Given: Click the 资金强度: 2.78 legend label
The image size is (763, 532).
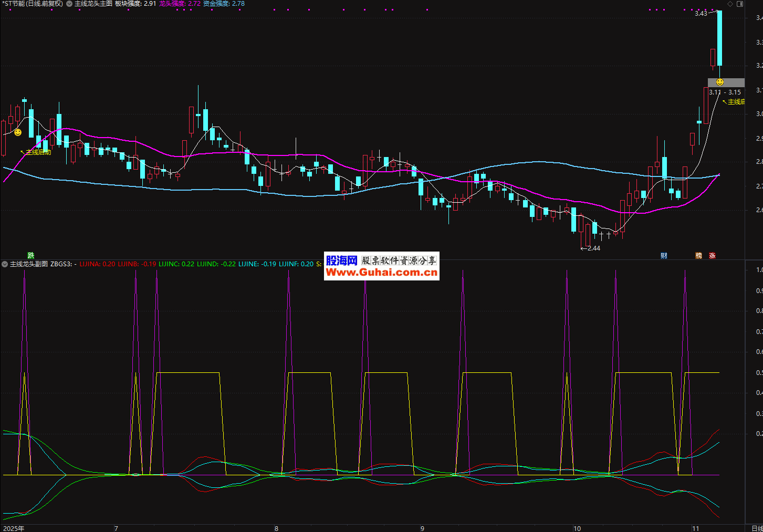Looking at the screenshot, I should point(224,4).
